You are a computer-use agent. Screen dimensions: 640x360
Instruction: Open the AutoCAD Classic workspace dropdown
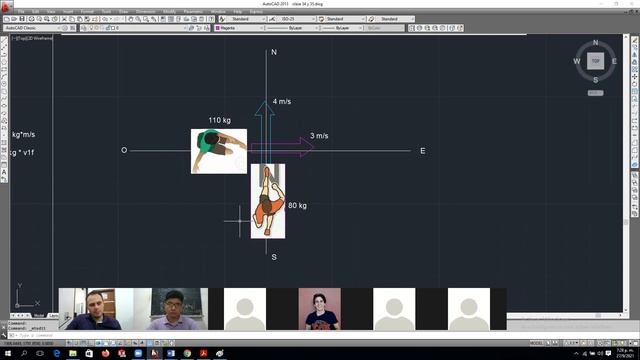tap(32, 28)
